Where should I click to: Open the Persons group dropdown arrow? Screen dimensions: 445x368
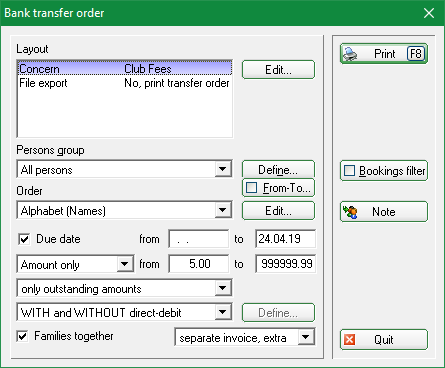pos(222,169)
